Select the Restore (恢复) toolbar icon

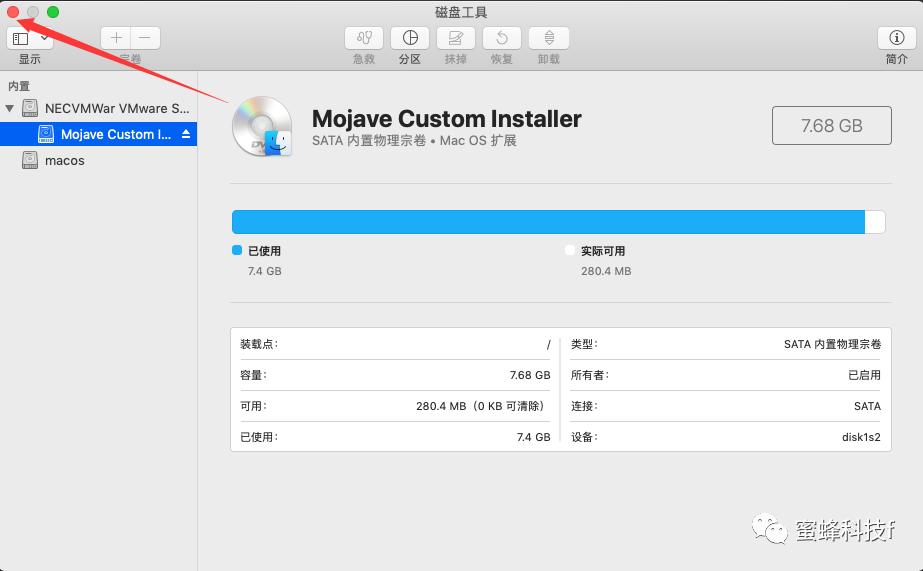[x=502, y=38]
